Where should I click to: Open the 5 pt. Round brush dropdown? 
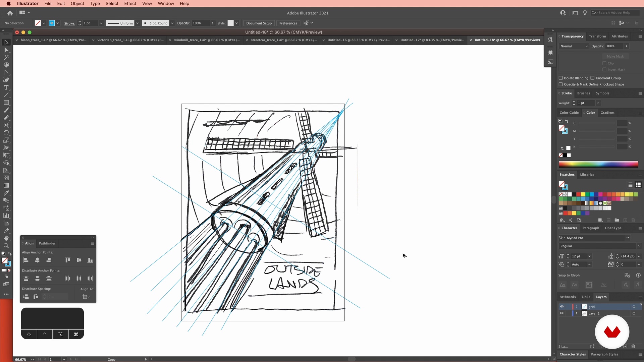[172, 23]
